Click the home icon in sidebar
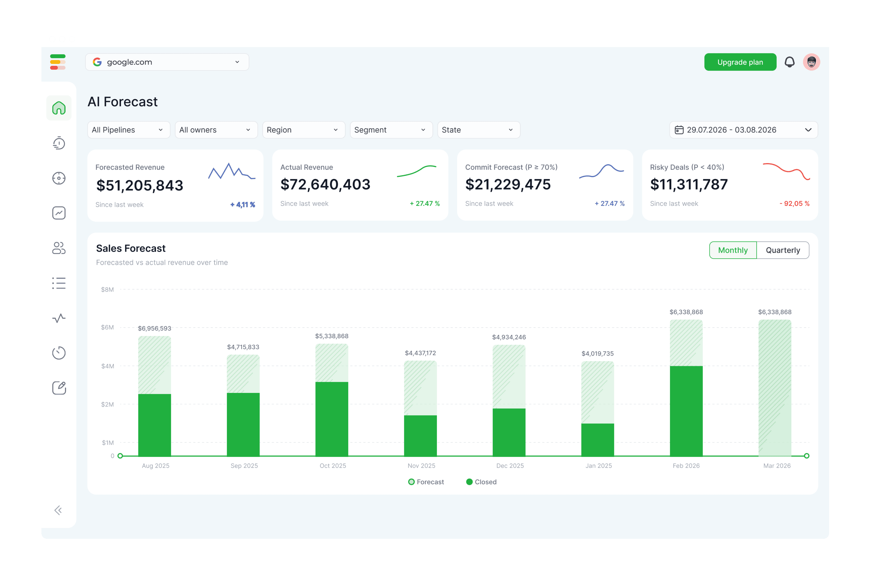 [59, 108]
